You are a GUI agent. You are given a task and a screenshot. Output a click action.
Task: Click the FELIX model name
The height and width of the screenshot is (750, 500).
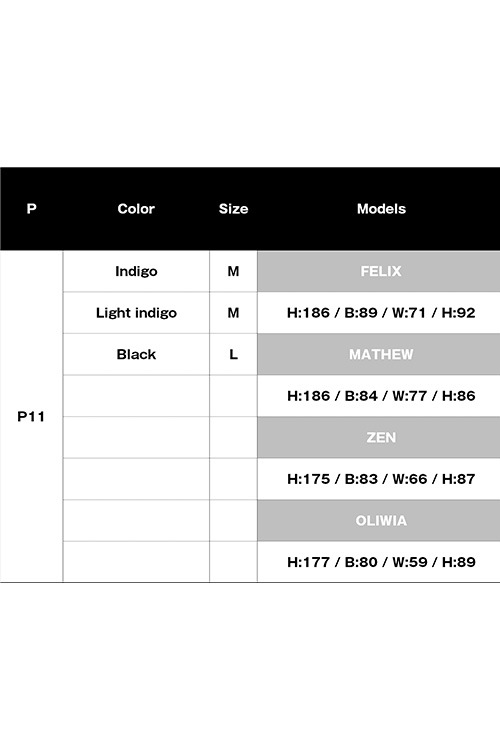tap(381, 271)
